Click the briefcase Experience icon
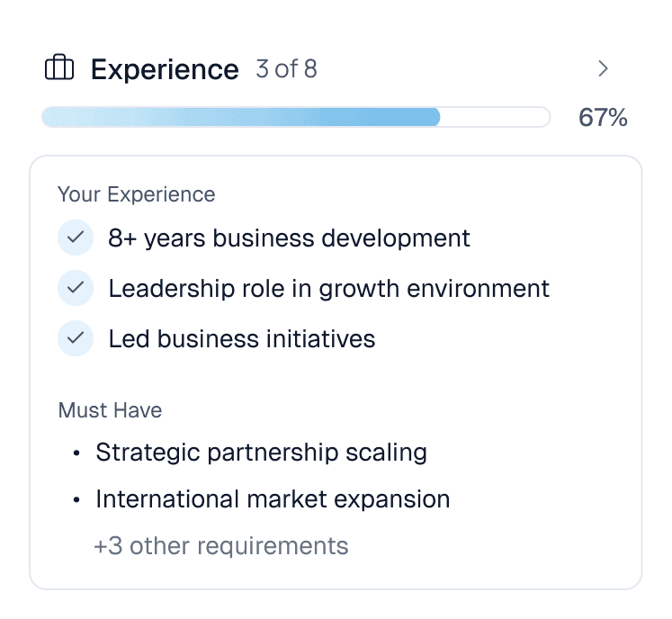672x619 pixels. tap(59, 67)
